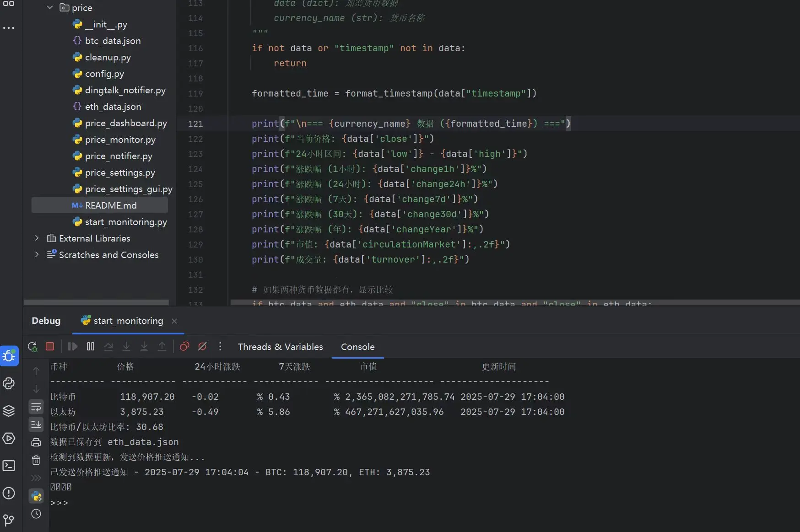Resume program execution
The image size is (800, 532).
[x=72, y=347]
